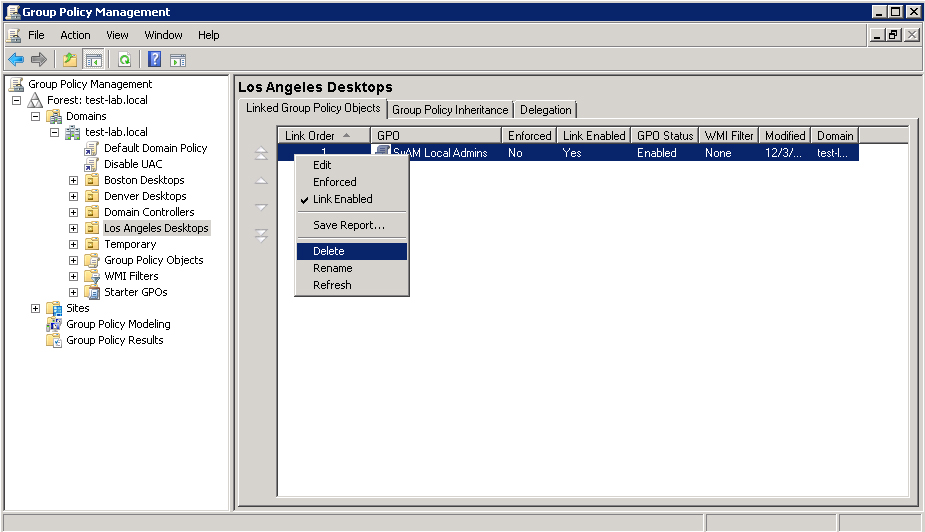Open the Action menu in menu bar
925x532 pixels.
click(75, 35)
